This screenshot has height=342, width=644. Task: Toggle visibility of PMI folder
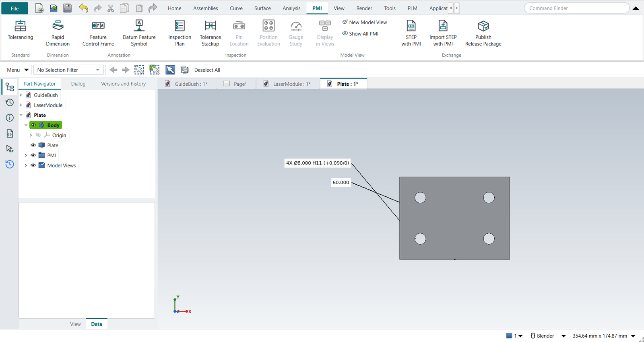[x=33, y=155]
